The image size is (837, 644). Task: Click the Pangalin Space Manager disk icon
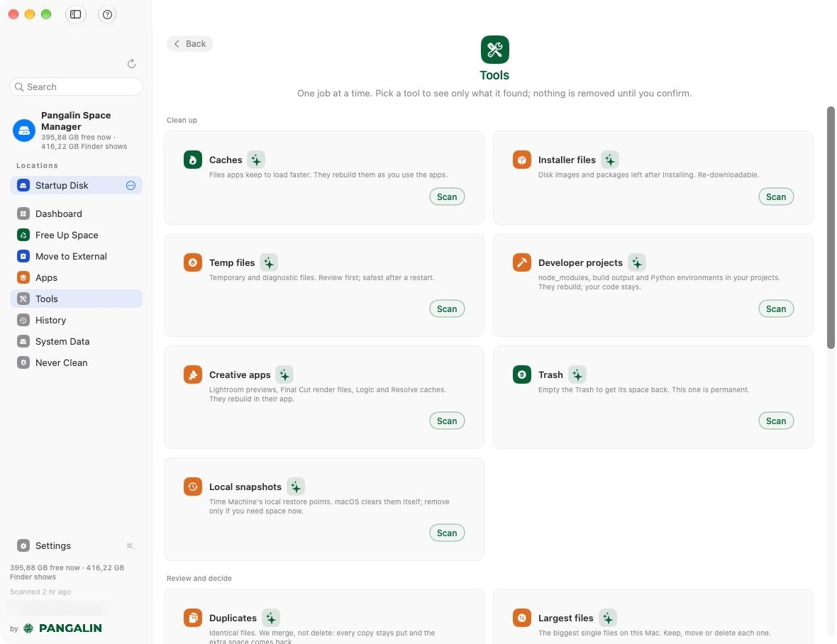[x=24, y=131]
